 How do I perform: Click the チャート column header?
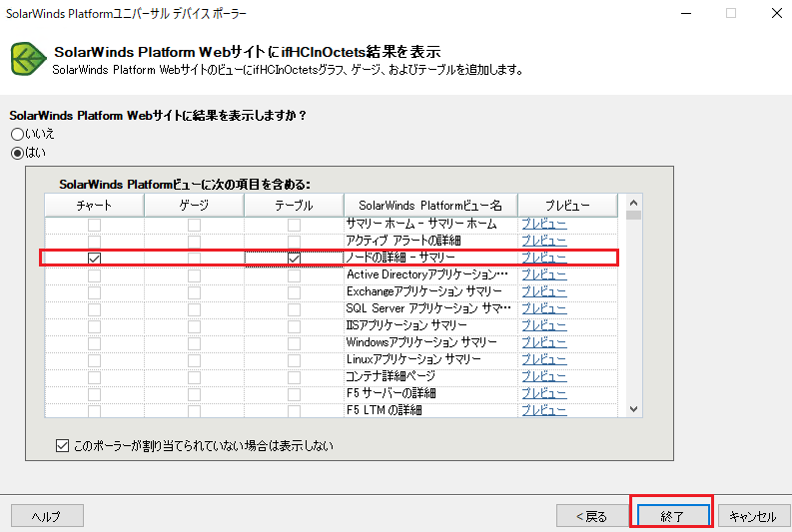(x=94, y=206)
